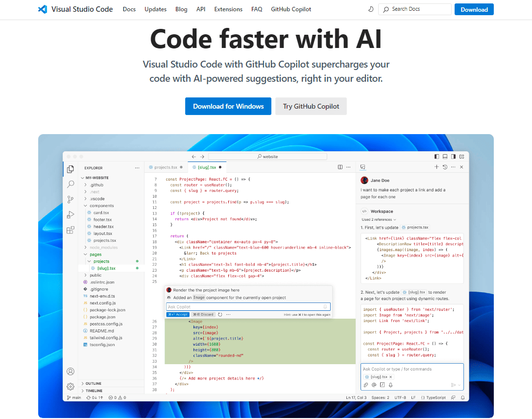The width and height of the screenshot is (532, 419).
Task: Click the editor more actions ellipsis
Action: (x=348, y=167)
